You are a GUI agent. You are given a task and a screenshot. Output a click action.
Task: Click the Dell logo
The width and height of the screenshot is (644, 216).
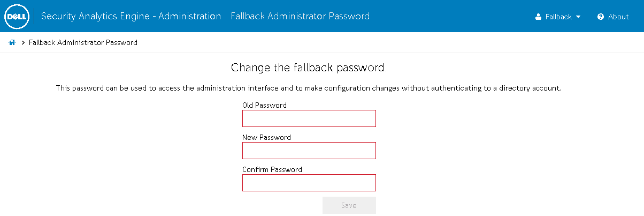pyautogui.click(x=18, y=16)
